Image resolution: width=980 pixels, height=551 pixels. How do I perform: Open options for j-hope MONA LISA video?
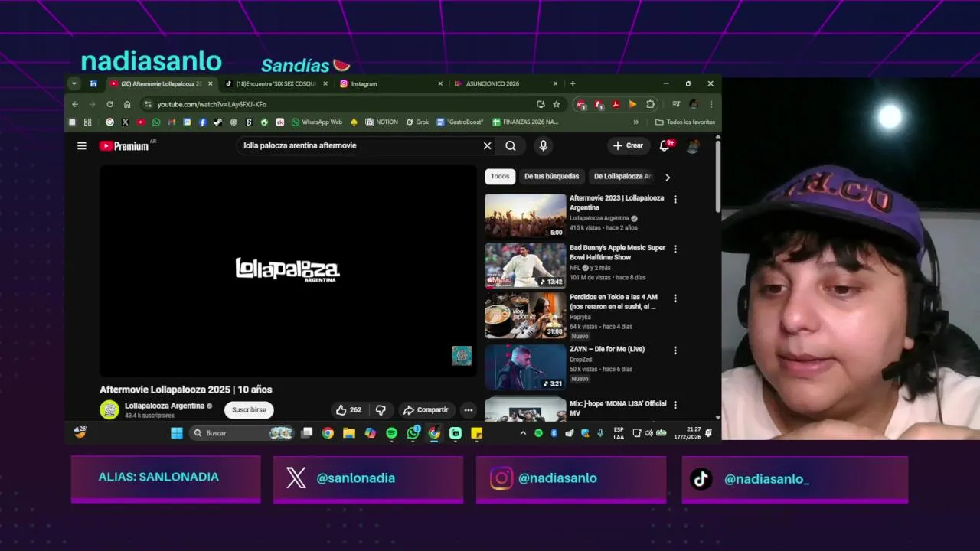pos(675,404)
